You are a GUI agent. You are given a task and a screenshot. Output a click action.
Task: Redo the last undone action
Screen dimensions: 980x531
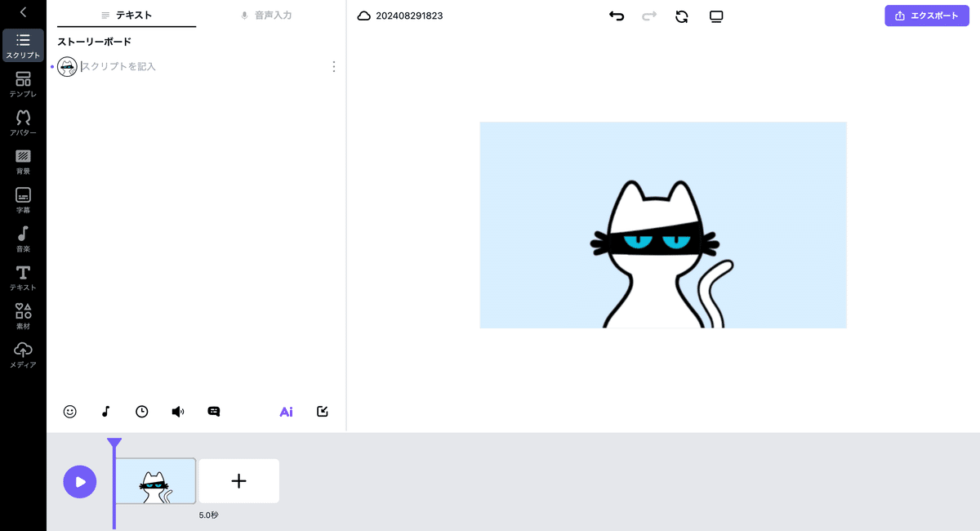(649, 16)
